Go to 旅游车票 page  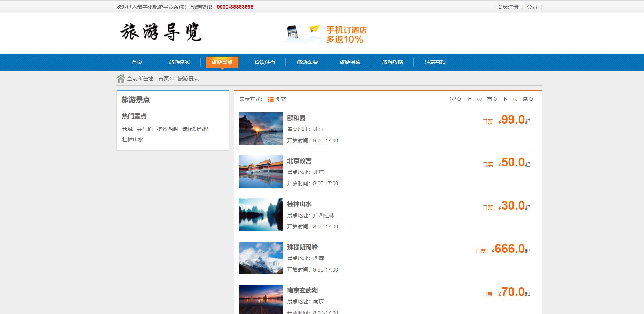coord(308,62)
